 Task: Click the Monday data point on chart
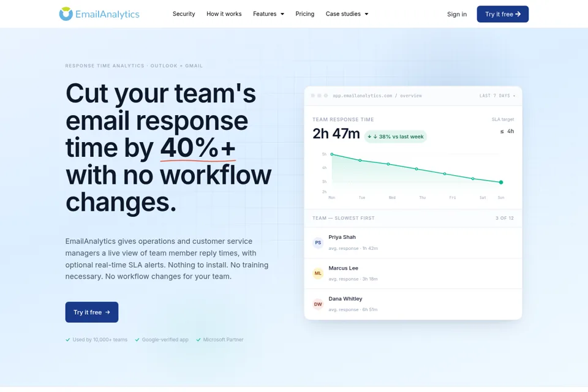332,154
